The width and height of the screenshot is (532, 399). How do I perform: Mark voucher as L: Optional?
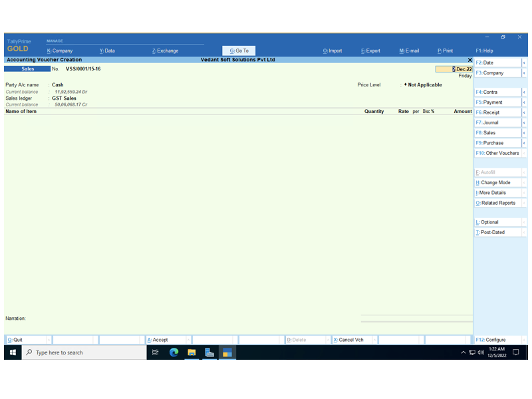[x=497, y=222]
